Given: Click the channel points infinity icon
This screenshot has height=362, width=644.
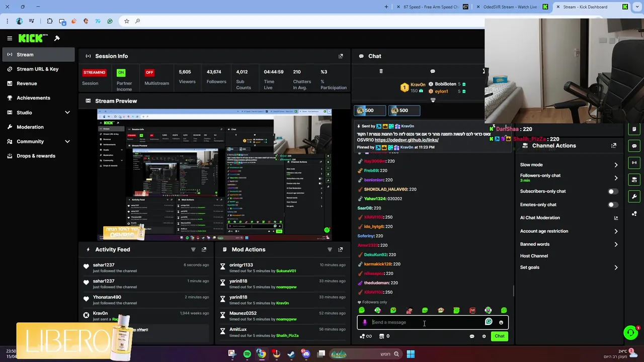Looking at the screenshot, I should (366, 336).
